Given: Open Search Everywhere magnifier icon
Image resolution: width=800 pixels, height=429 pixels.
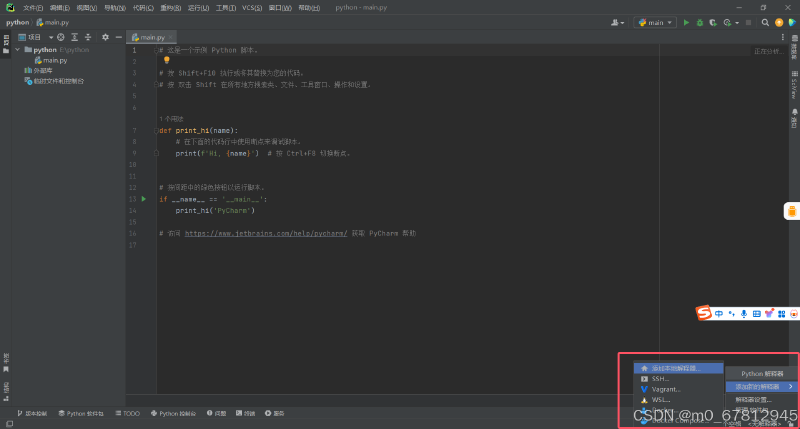Looking at the screenshot, I should (765, 22).
